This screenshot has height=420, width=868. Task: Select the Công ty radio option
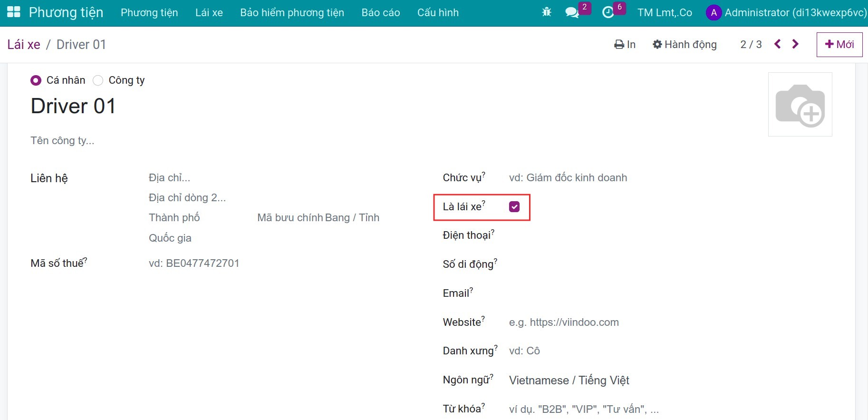[x=98, y=80]
